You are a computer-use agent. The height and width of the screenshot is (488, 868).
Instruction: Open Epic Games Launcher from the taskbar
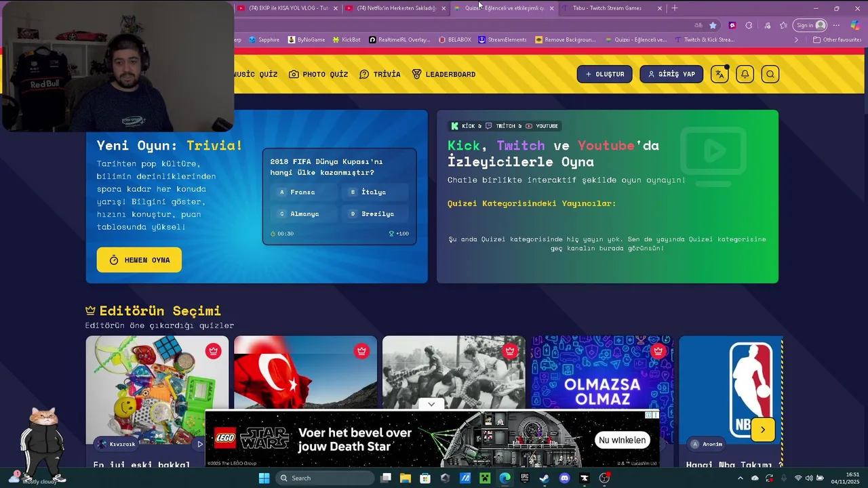(x=524, y=478)
